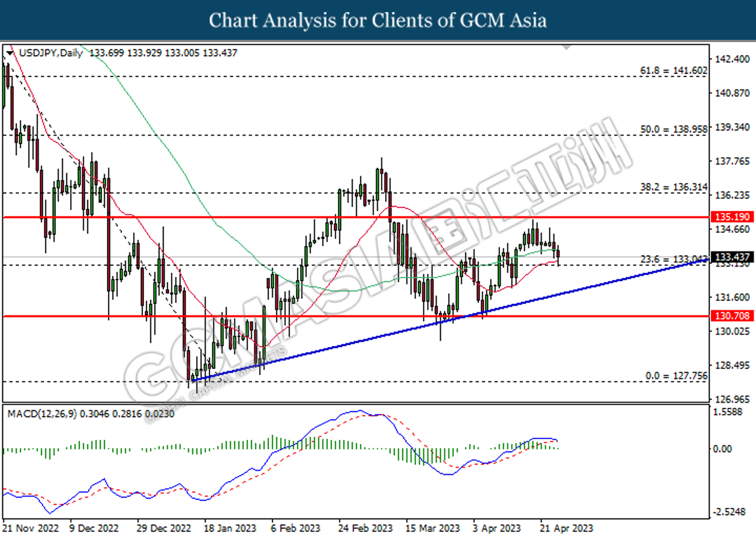Click the black 133.437 current price tag
The height and width of the screenshot is (540, 756).
coord(732,257)
